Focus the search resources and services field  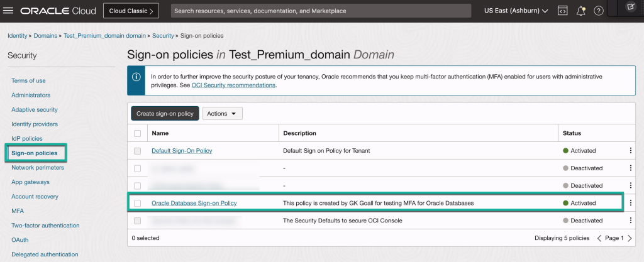point(321,11)
